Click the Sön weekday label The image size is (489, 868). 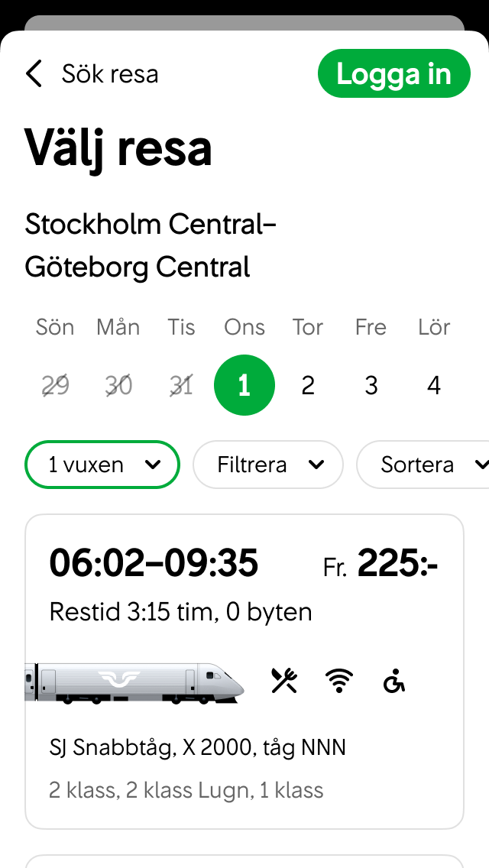(54, 327)
